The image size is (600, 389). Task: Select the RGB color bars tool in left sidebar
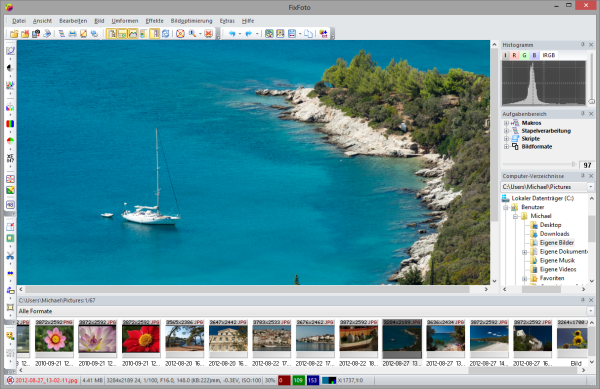click(10, 124)
